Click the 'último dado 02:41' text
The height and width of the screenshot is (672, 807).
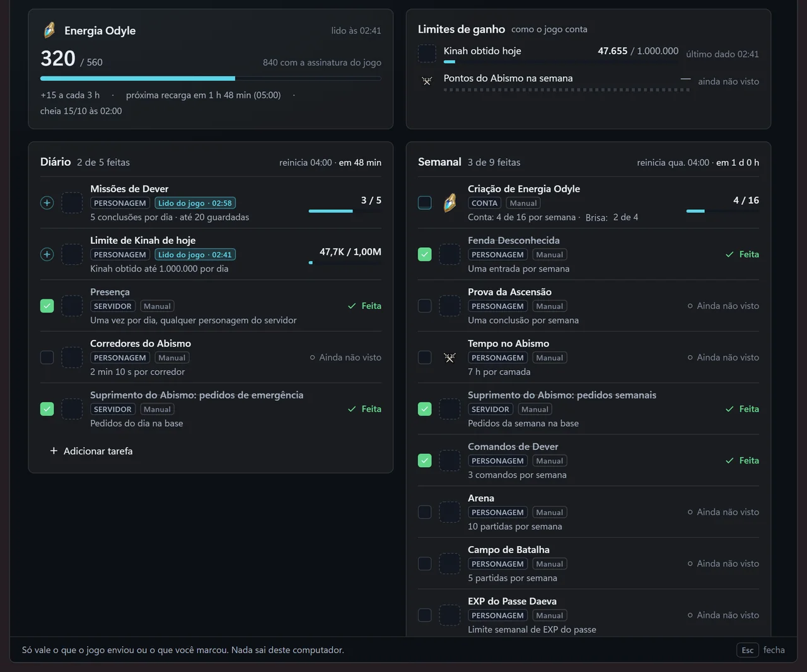pyautogui.click(x=723, y=54)
